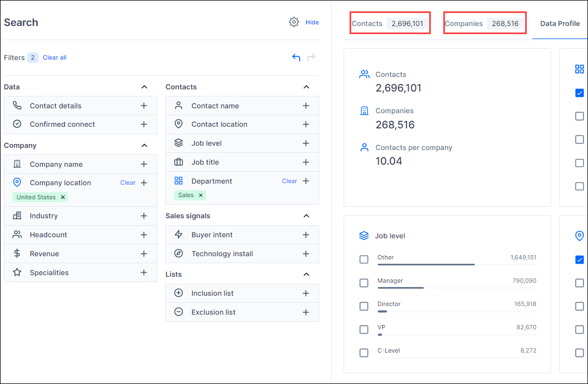This screenshot has width=588, height=384.
Task: Click the Exclusion list minus-circle icon
Action: click(178, 312)
